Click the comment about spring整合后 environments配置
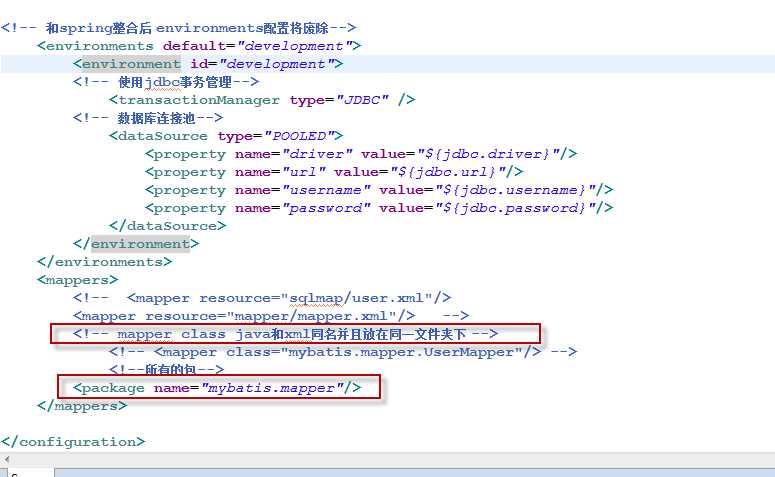Screen dimensions: 775x477 [178, 28]
